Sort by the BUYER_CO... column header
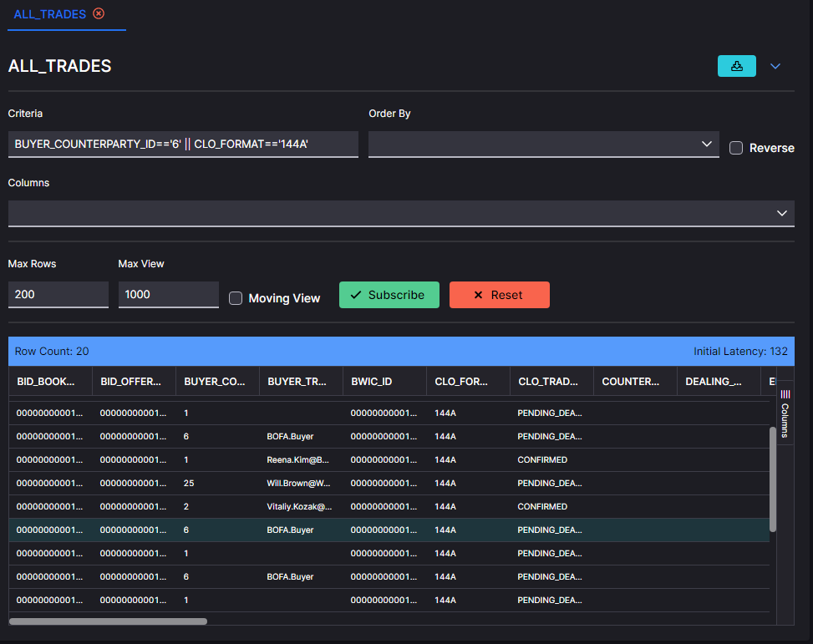Screen dimensions: 813x644 [217, 382]
